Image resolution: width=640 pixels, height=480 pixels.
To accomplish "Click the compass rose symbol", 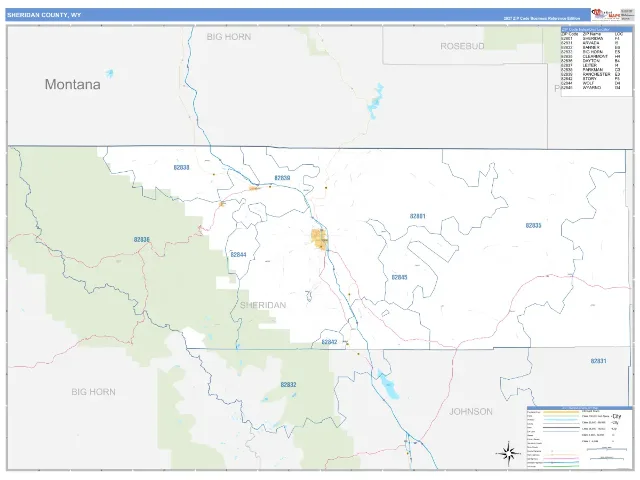I will click(x=508, y=453).
